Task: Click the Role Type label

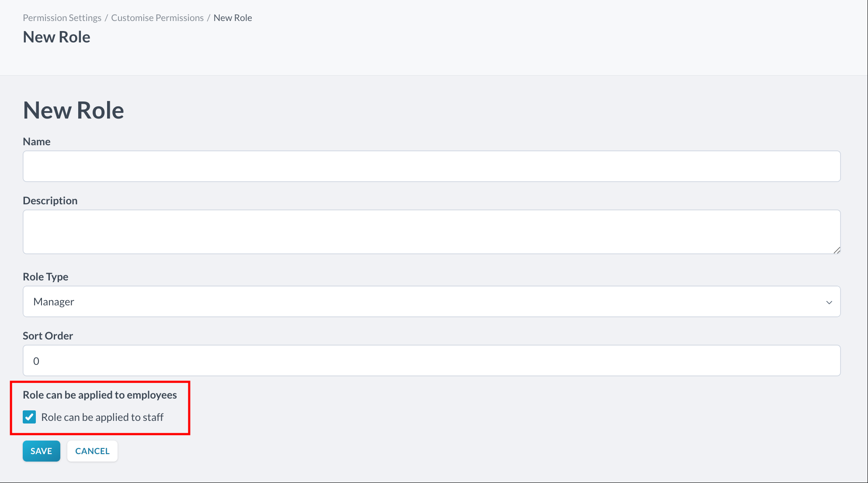Action: point(45,277)
